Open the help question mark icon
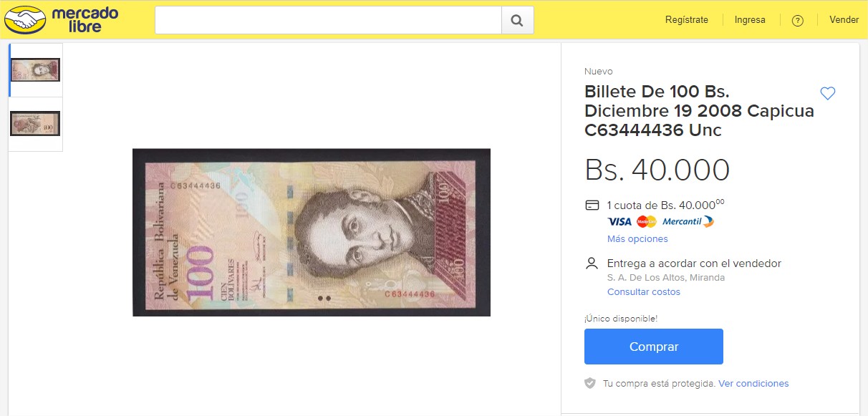Image resolution: width=868 pixels, height=416 pixels. (797, 21)
